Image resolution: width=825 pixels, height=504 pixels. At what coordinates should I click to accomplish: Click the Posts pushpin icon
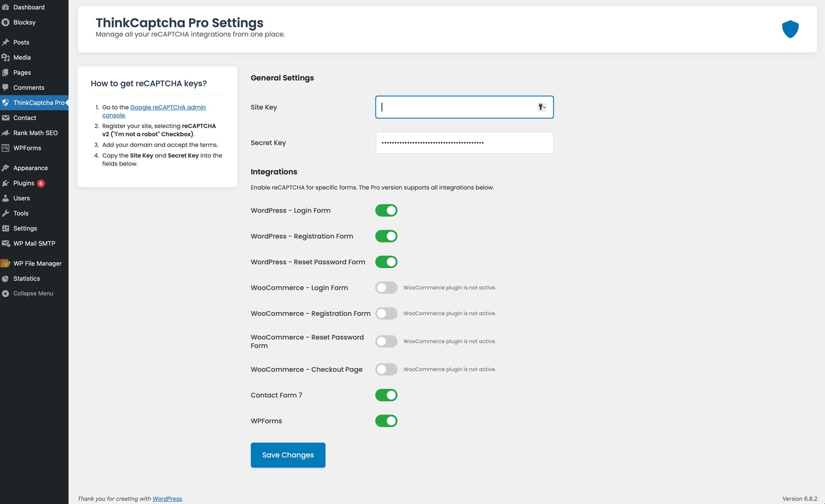point(5,42)
